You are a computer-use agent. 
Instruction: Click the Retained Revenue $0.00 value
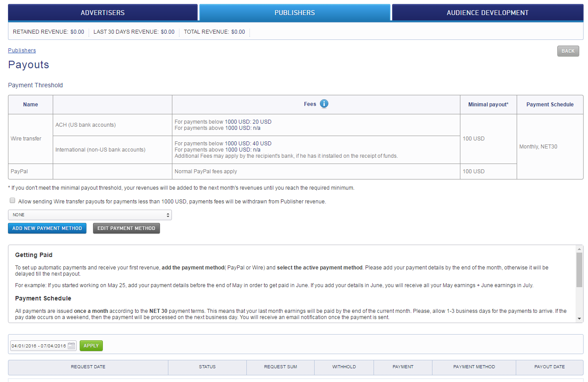tap(77, 32)
